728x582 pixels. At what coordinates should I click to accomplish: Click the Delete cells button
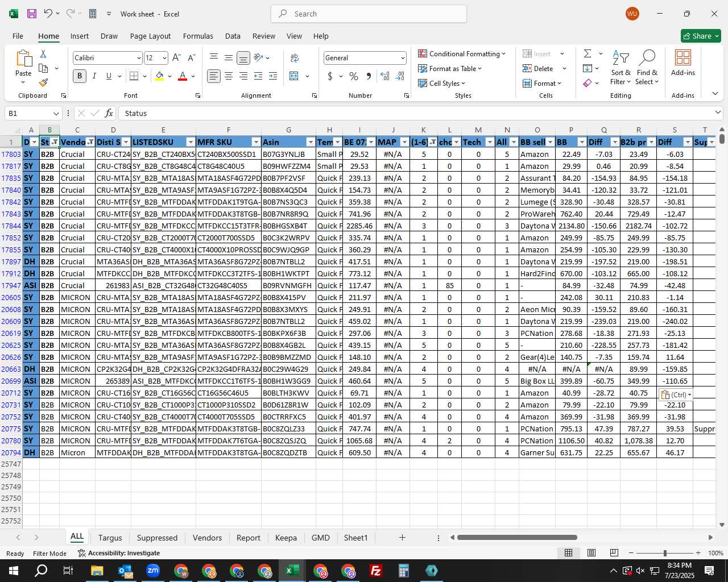click(x=539, y=69)
